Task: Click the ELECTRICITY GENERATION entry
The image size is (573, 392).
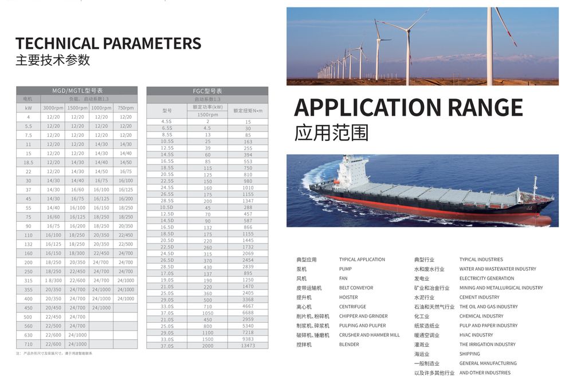Action: (486, 279)
